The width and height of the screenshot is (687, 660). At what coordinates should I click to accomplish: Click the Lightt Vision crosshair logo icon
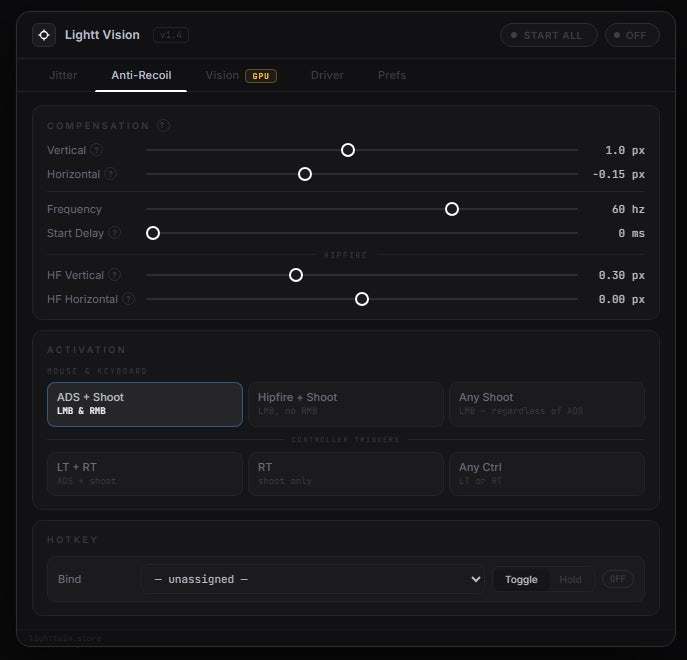(44, 35)
